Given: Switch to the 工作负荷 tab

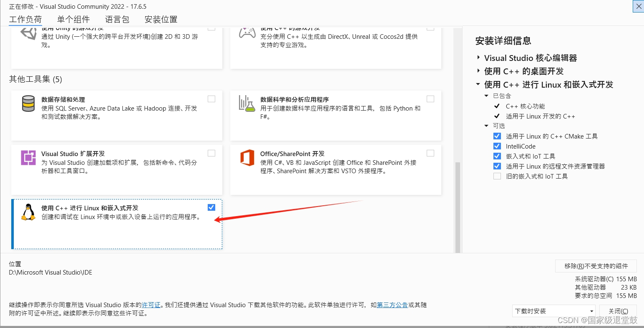Looking at the screenshot, I should 25,20.
